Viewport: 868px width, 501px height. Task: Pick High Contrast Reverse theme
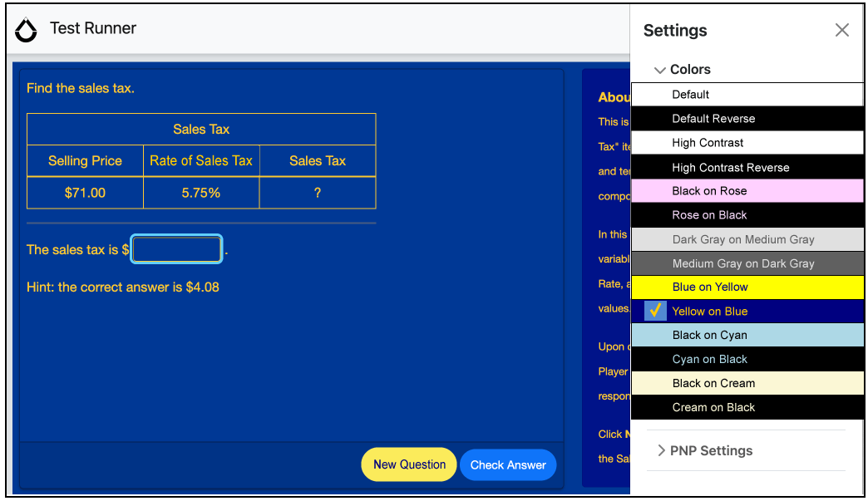[x=747, y=167]
